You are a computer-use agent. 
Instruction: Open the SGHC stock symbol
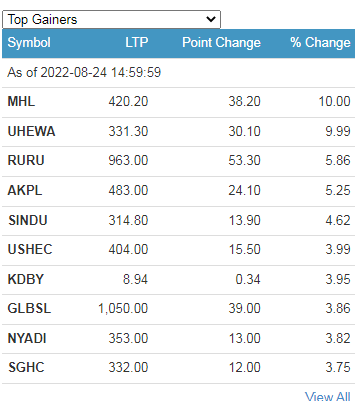(26, 367)
